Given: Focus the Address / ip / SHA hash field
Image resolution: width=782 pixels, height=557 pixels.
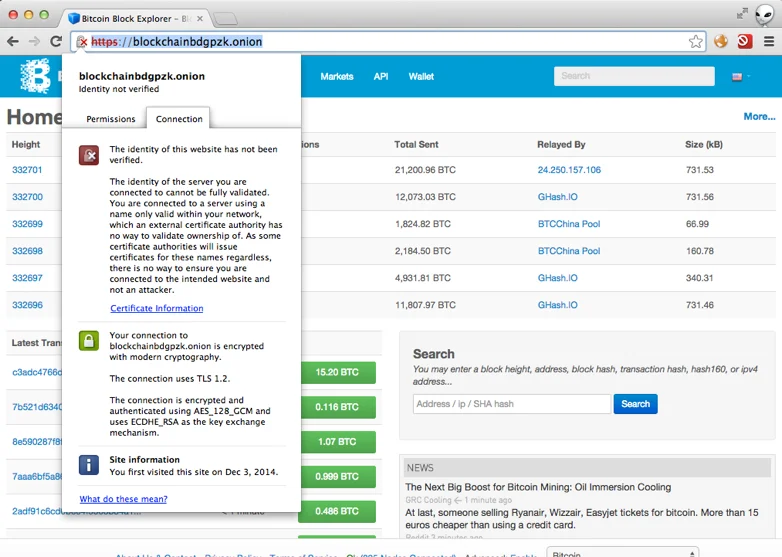Looking at the screenshot, I should pos(511,404).
